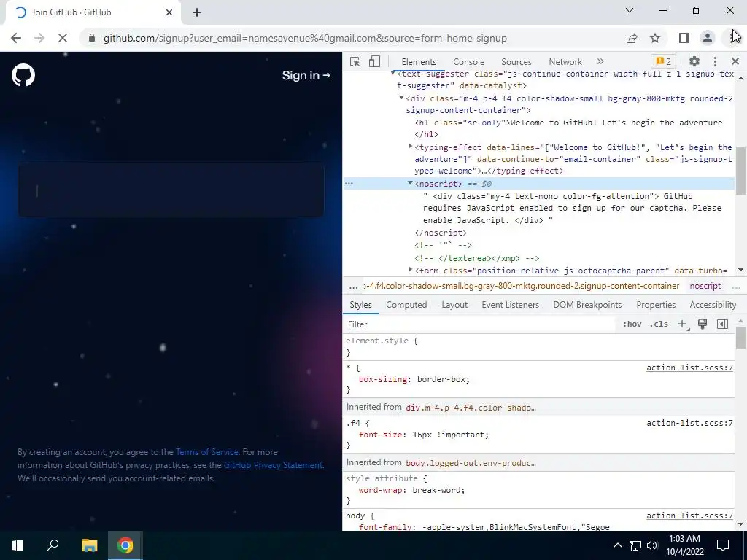Click the styles Filter input field
The width and height of the screenshot is (747, 560).
tap(480, 324)
